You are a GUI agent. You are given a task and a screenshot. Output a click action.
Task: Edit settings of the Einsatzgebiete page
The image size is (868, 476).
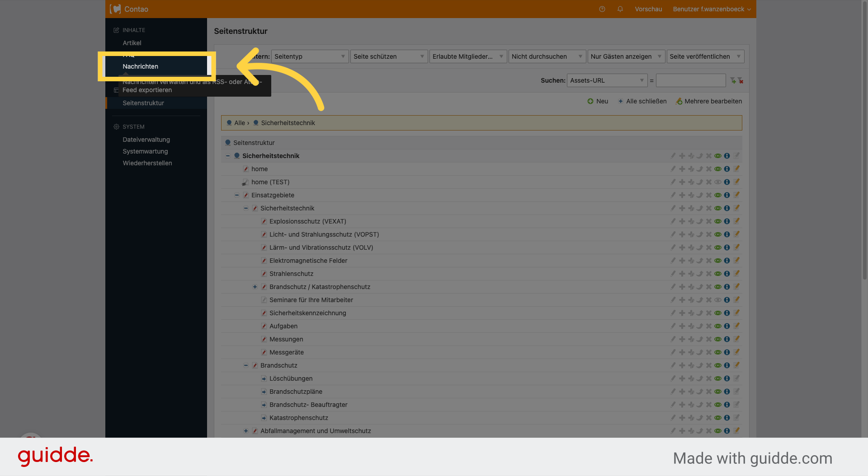[673, 195]
